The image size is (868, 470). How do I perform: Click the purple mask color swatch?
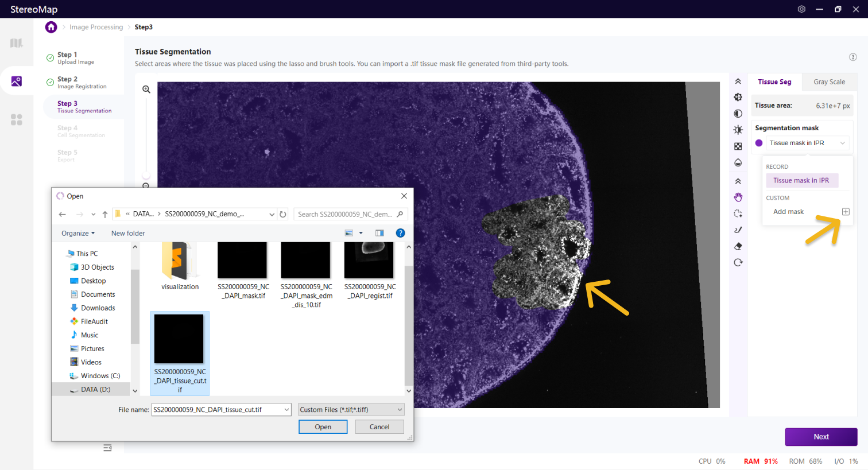point(759,143)
